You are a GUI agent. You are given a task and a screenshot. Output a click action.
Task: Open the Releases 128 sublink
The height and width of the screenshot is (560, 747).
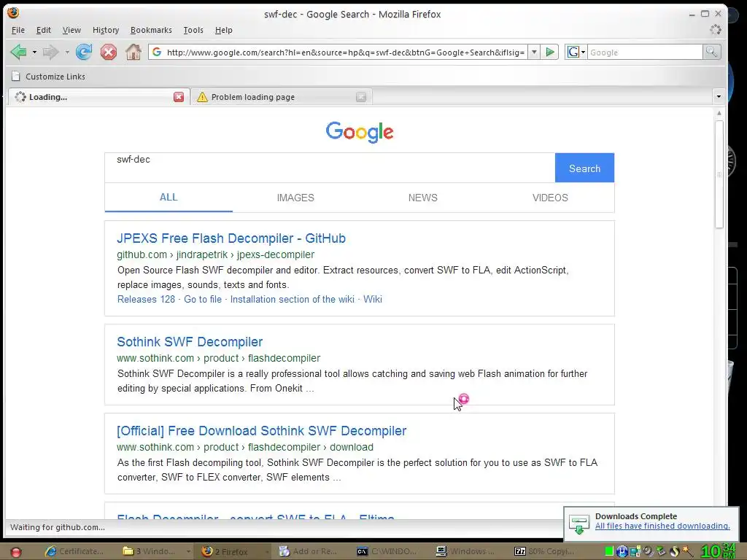point(146,299)
